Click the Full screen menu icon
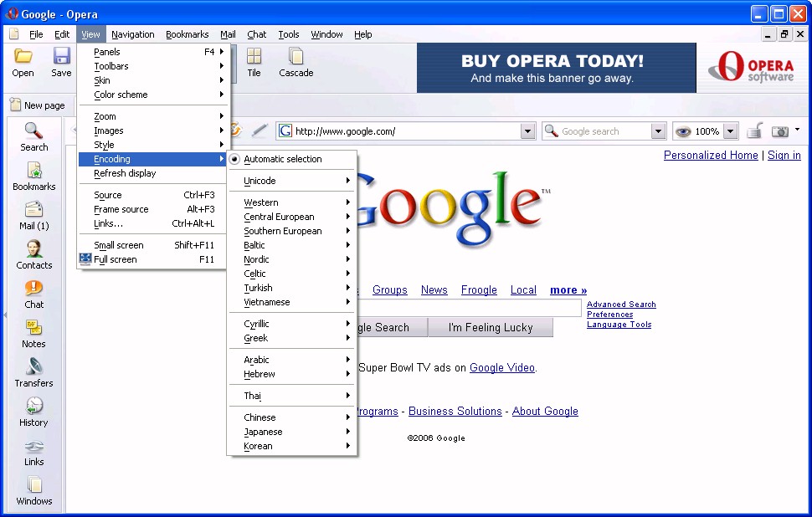This screenshot has height=517, width=812. [85, 258]
